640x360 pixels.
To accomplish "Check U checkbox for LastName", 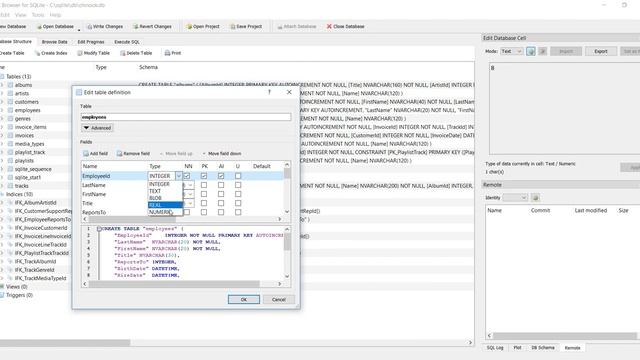I will coord(238,185).
